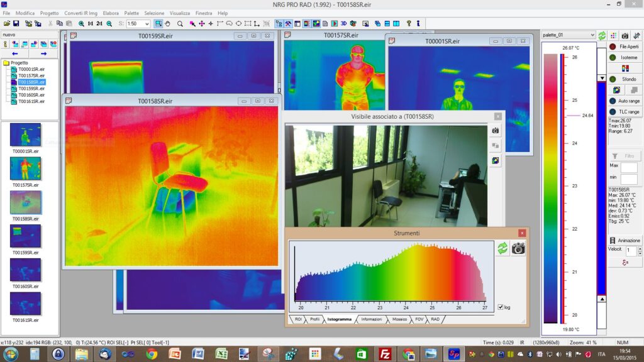Click the Animazione button
This screenshot has height=362, width=644.
tap(625, 241)
